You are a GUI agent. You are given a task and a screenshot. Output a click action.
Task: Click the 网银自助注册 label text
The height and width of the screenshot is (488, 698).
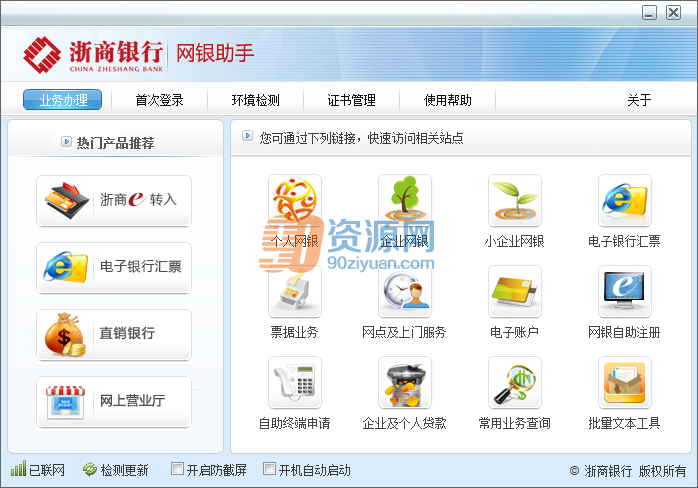point(624,332)
